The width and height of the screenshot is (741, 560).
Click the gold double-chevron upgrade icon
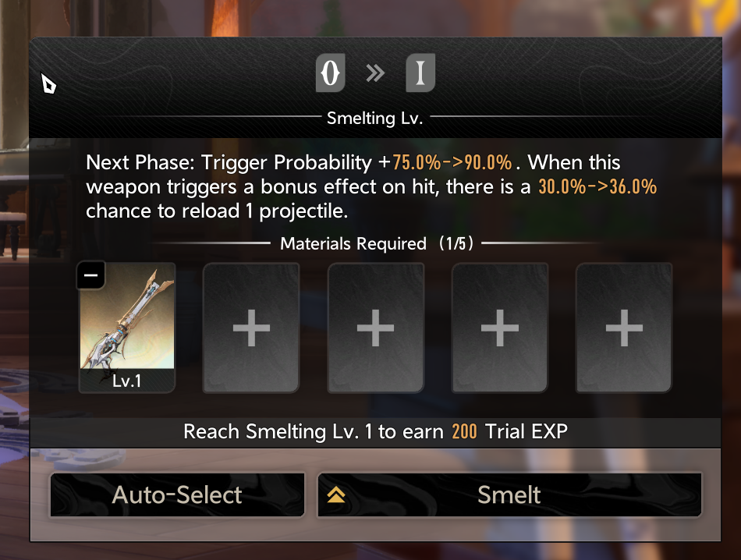pos(336,494)
